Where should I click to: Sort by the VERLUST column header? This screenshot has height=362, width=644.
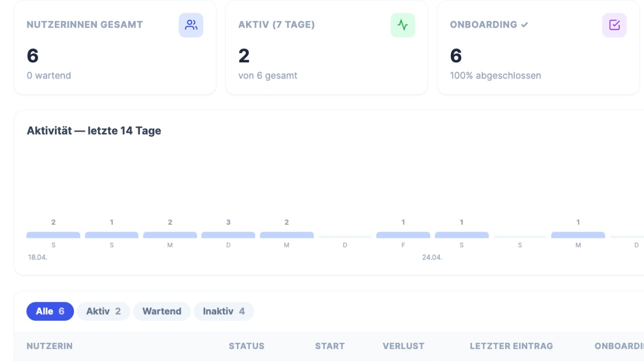(404, 346)
